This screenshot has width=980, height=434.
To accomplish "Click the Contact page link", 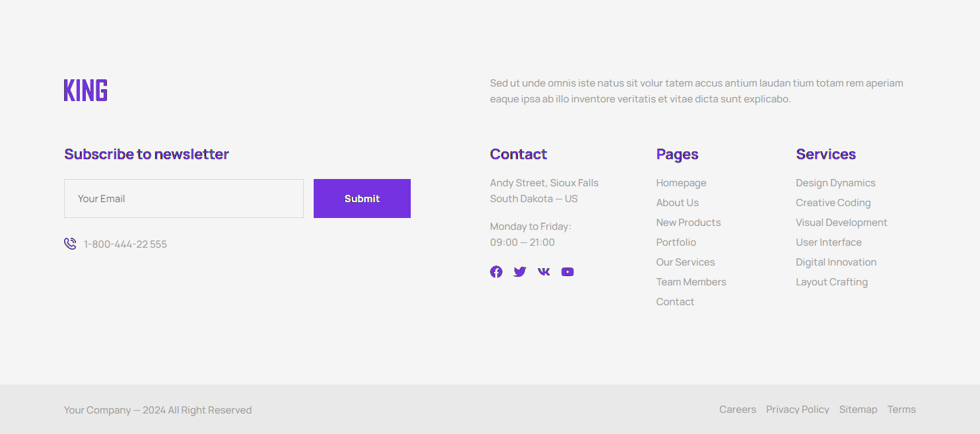I will click(x=675, y=301).
